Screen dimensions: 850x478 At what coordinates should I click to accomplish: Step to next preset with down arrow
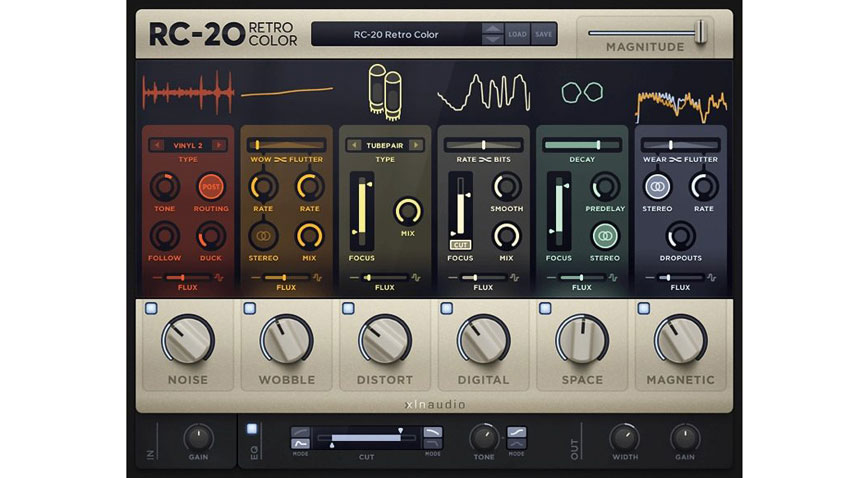(492, 40)
